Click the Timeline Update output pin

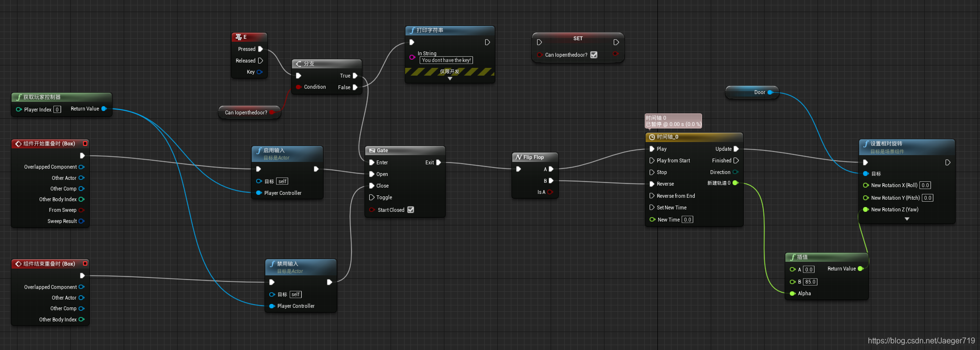[x=736, y=149]
